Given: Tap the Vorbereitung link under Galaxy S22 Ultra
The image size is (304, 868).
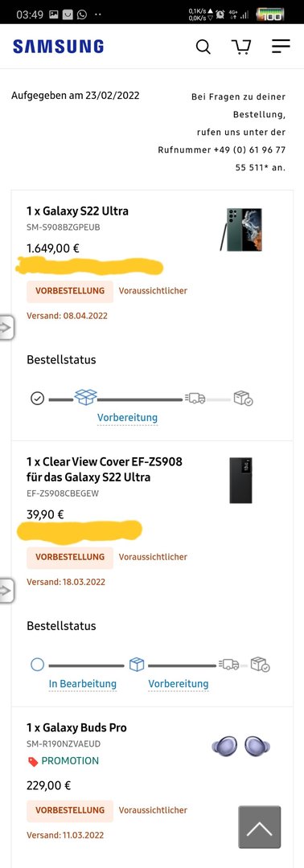Looking at the screenshot, I should [127, 417].
